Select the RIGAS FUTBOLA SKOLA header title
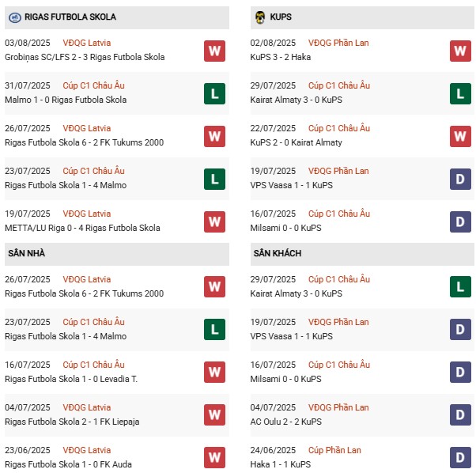Viewport: 476px width, 473px height. click(70, 17)
